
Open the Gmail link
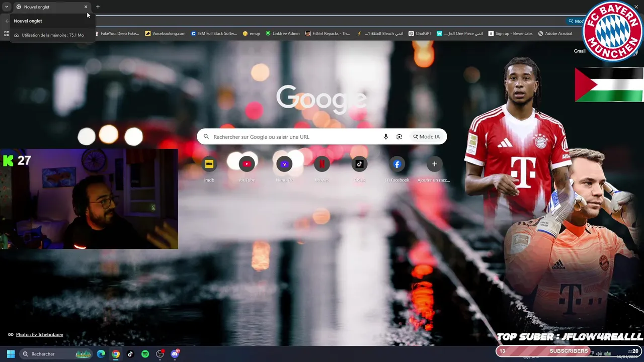pos(580,51)
